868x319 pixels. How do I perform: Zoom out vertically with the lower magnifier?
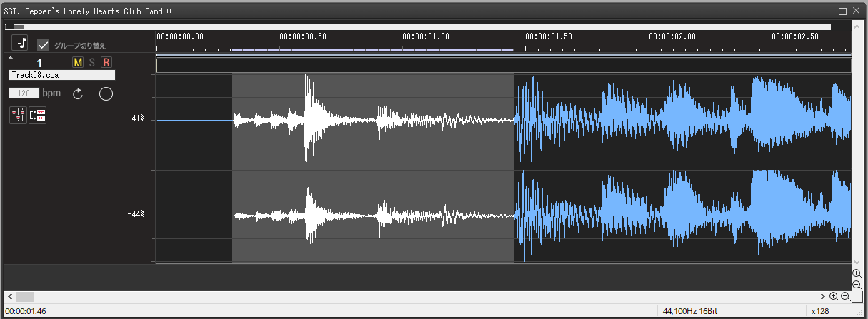pyautogui.click(x=857, y=285)
